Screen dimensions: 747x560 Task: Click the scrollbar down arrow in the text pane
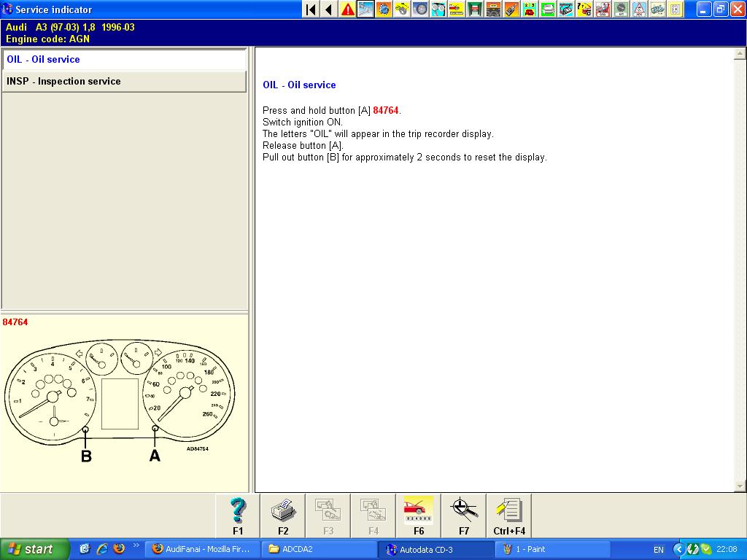tap(740, 486)
